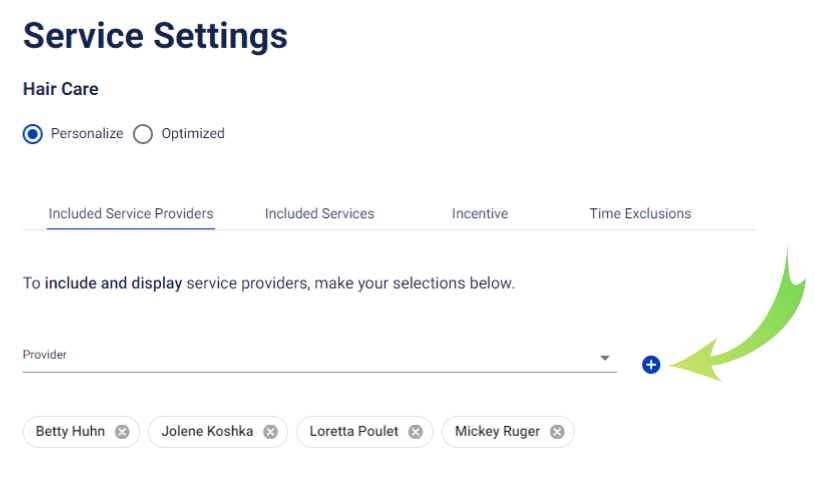
Task: Click the Betty Huhn provider chip
Action: coord(81,432)
